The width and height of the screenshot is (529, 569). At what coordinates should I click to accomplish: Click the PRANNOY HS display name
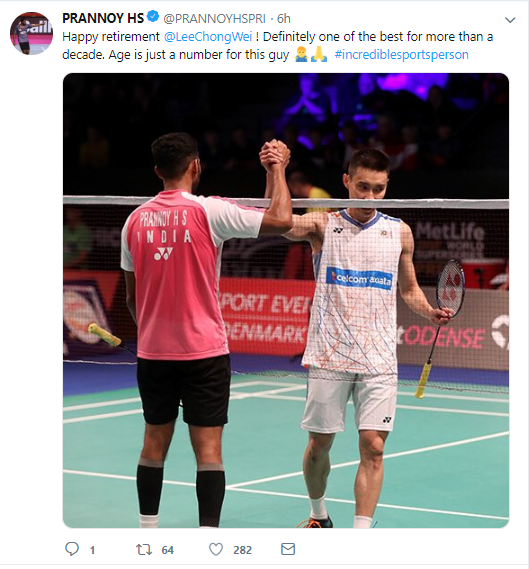(103, 18)
